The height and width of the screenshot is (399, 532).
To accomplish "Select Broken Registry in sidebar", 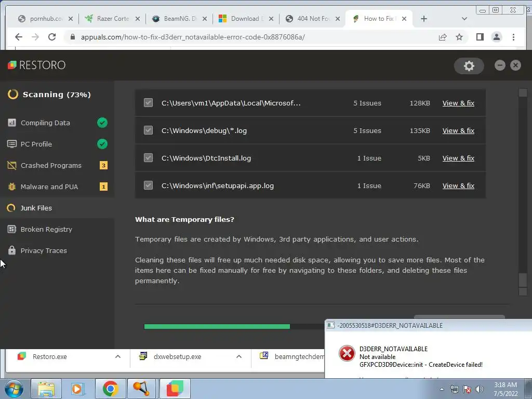I will (57, 229).
